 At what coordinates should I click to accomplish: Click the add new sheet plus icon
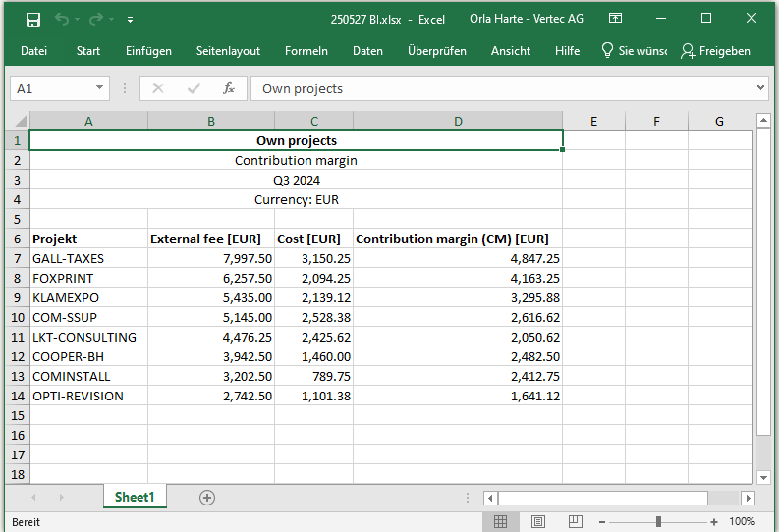pos(206,498)
